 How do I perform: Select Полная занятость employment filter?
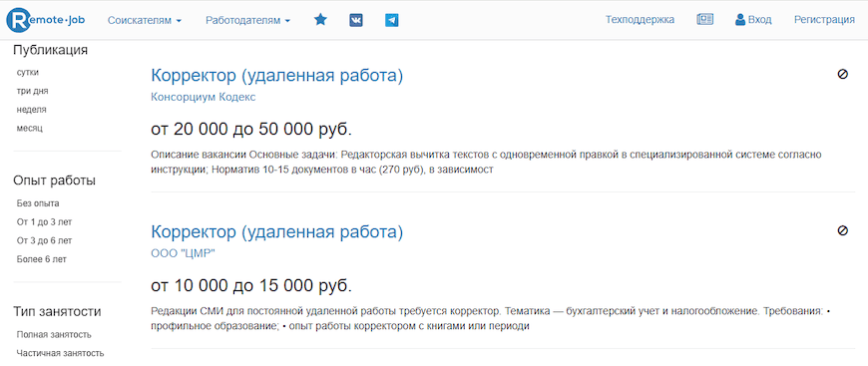54,335
